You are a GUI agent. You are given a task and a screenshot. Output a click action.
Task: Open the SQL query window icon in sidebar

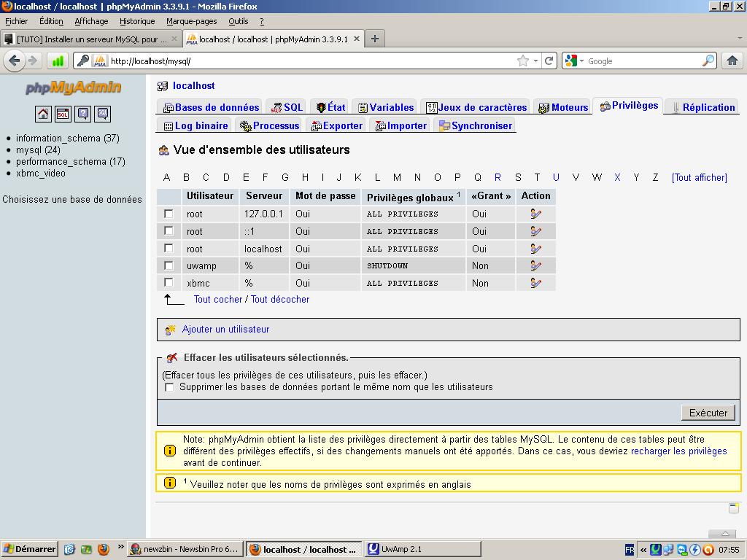[x=63, y=114]
